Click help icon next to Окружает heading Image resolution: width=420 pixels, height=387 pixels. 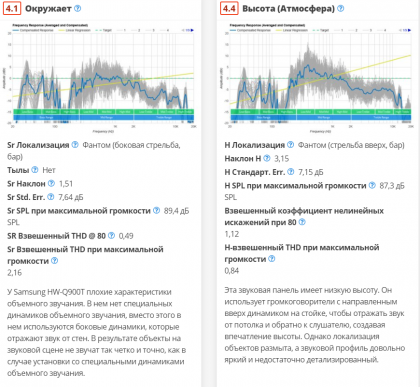77,8
